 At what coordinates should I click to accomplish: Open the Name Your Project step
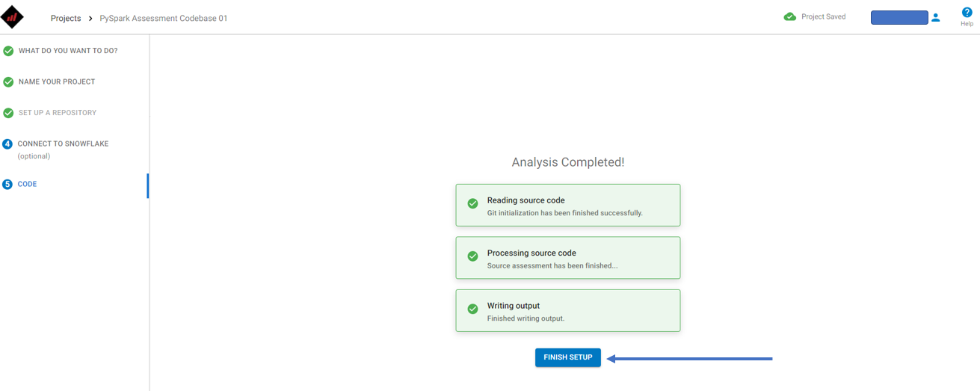(57, 81)
